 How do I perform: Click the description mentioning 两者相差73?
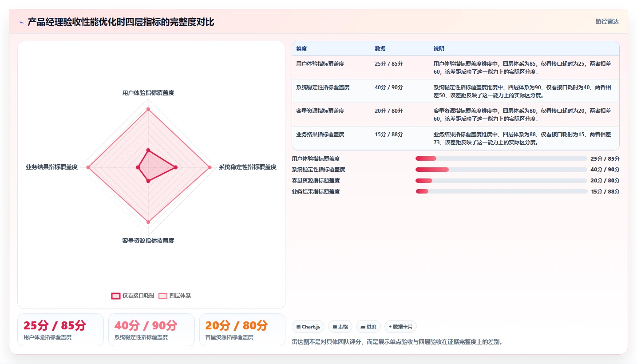[x=522, y=138]
